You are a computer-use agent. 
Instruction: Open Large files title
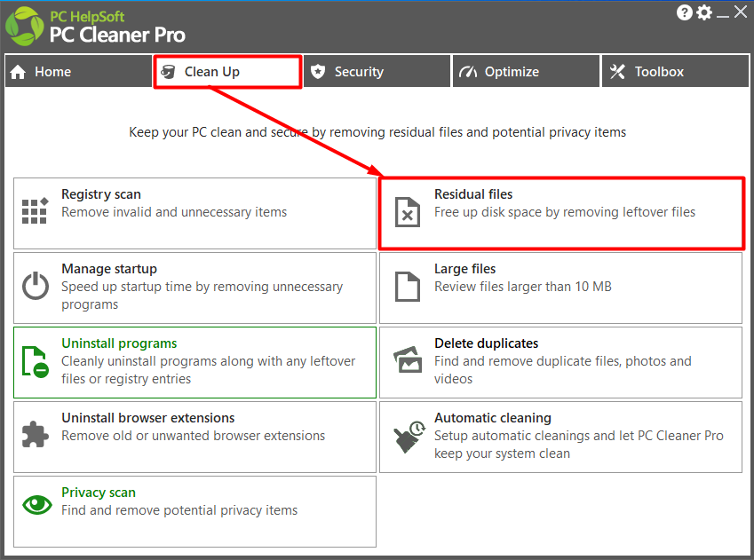coord(464,269)
